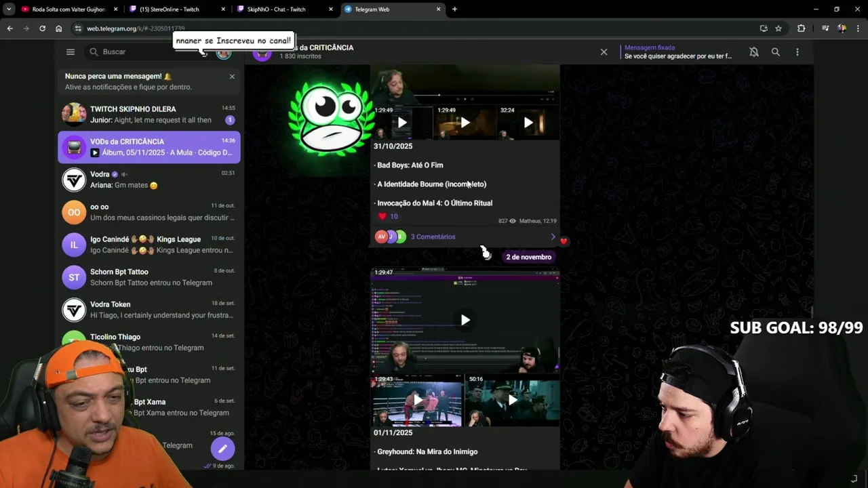Click 'Invocação do Mal 4: O Último Ritual'
Image resolution: width=868 pixels, height=488 pixels.
point(435,203)
